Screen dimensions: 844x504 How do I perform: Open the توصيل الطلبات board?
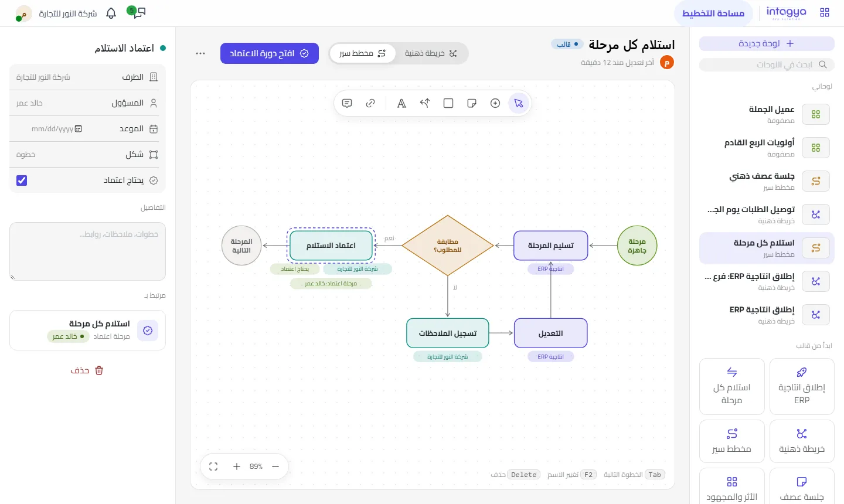[767, 214]
